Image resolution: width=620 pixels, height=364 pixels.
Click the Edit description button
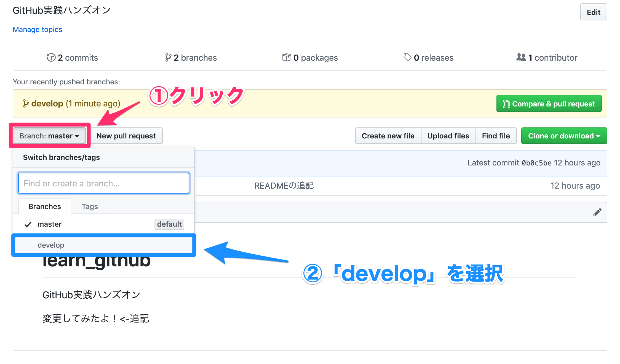[x=594, y=12]
